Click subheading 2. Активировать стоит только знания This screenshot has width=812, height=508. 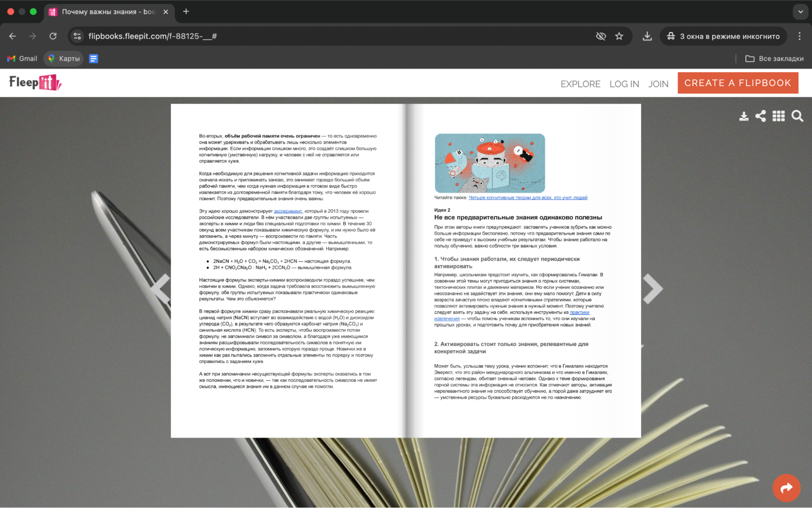511,348
